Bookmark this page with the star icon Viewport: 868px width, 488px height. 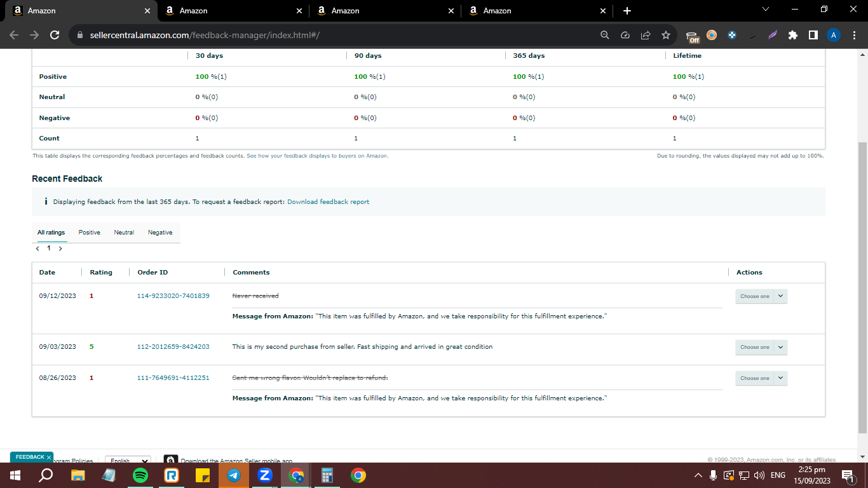coord(665,36)
